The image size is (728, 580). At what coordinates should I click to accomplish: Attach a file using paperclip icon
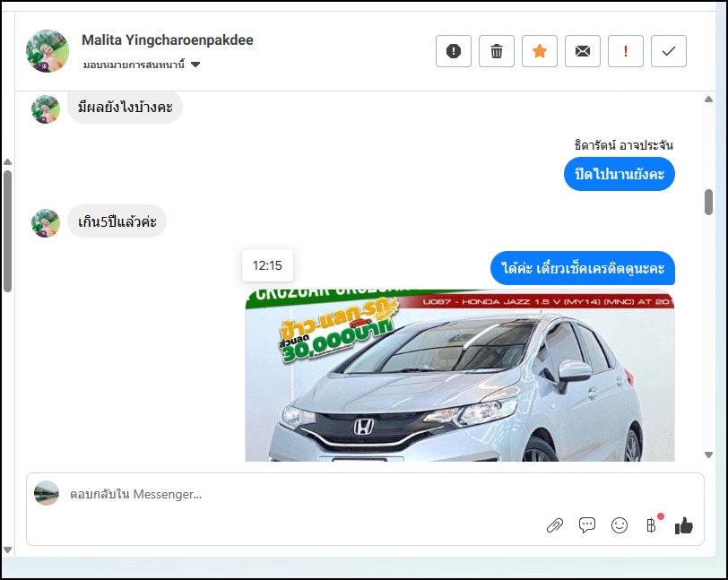point(555,525)
